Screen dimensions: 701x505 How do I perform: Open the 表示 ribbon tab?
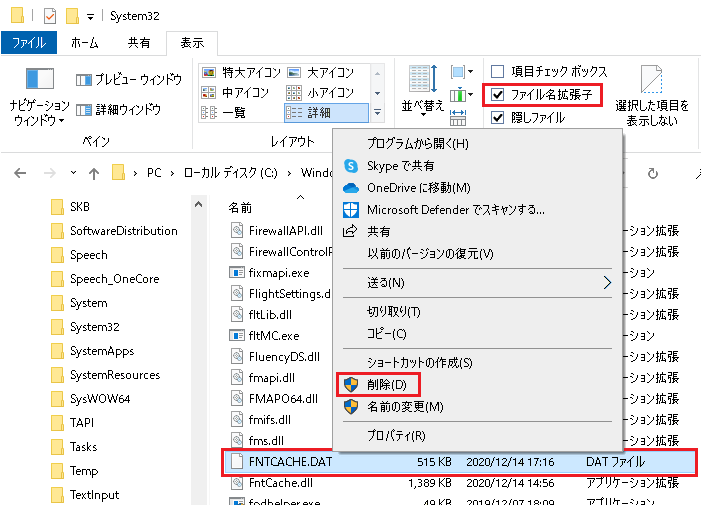(x=192, y=43)
